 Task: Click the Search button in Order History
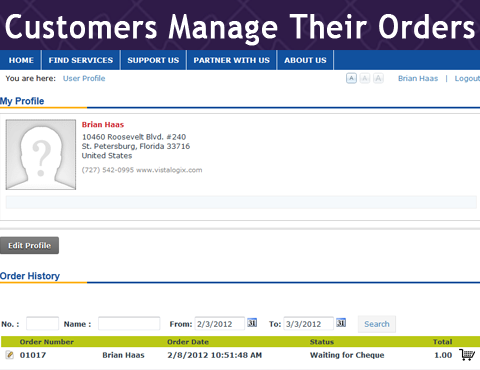click(x=377, y=324)
